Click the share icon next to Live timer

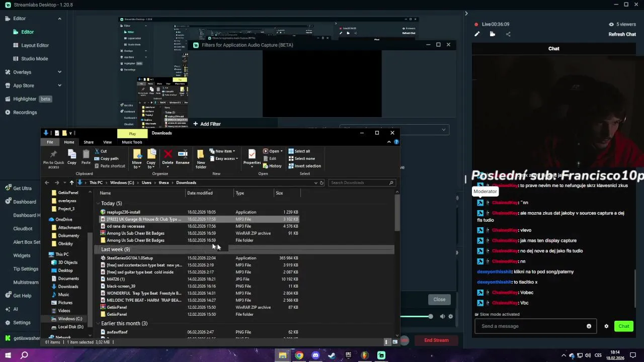coord(508,34)
